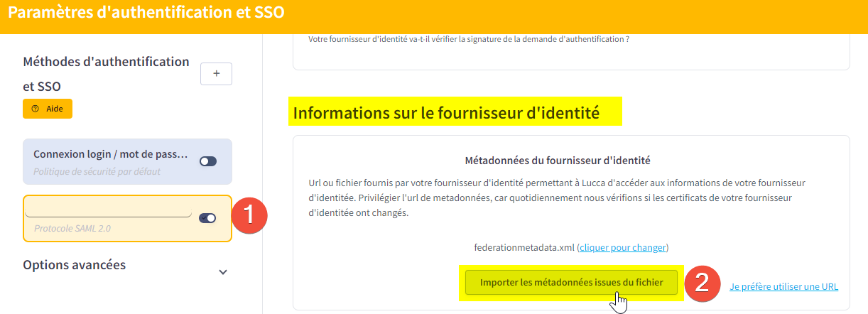
Task: Click the signature verification question text
Action: point(470,39)
